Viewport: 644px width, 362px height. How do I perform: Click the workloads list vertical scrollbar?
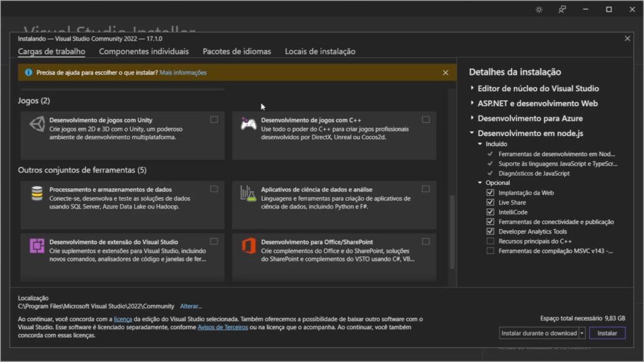tap(452, 232)
